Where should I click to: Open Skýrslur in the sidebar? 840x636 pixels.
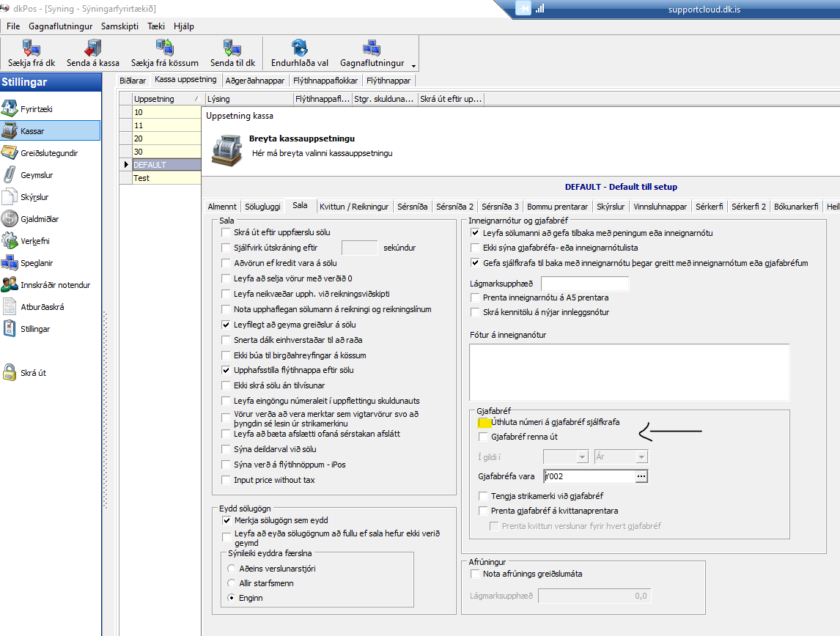point(34,197)
